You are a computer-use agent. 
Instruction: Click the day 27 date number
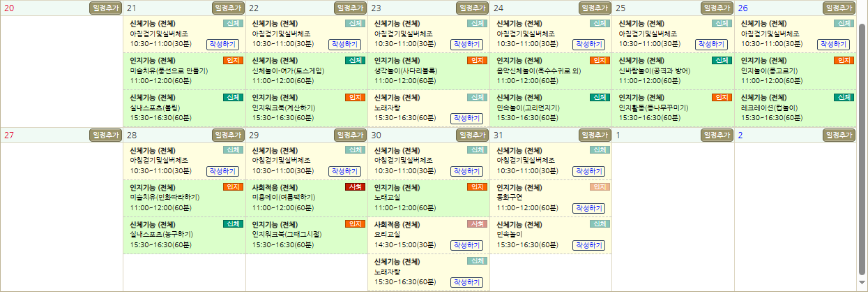pos(9,135)
